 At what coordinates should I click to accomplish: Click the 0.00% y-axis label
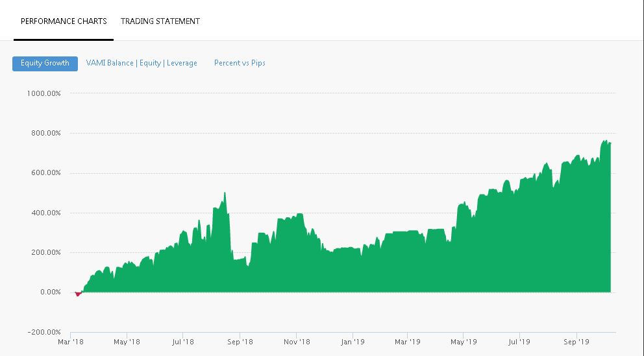50,292
